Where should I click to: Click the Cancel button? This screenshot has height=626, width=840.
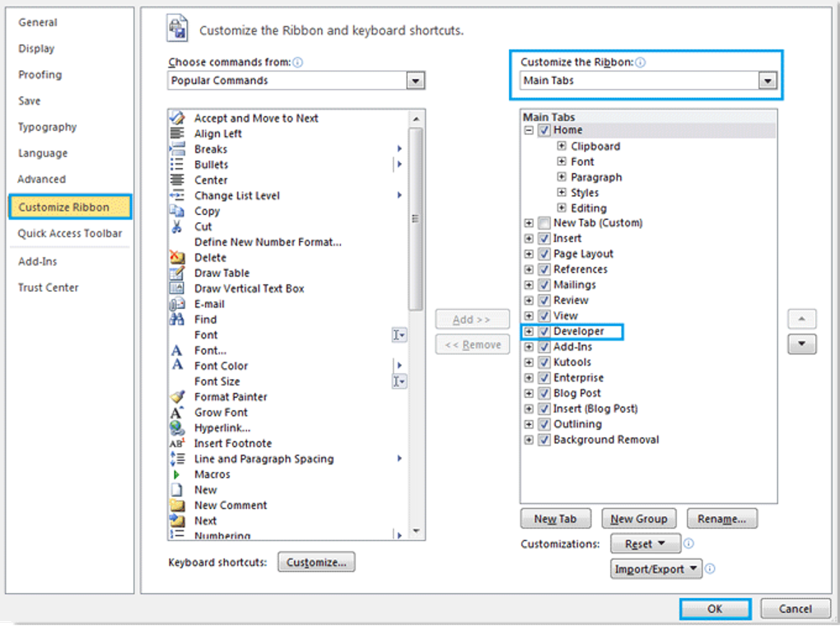click(x=795, y=609)
